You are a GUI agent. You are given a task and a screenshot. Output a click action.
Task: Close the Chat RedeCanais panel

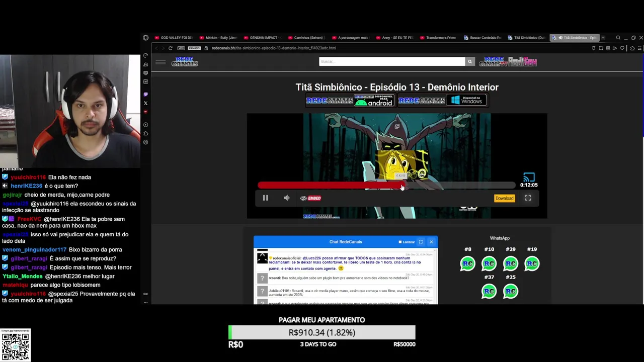(431, 242)
